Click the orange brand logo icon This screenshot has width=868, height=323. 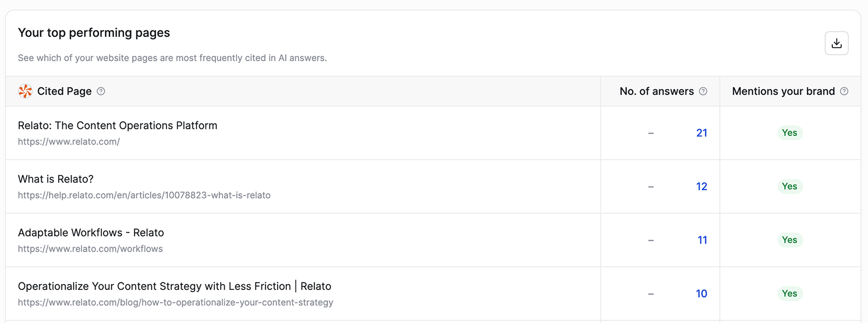[25, 91]
